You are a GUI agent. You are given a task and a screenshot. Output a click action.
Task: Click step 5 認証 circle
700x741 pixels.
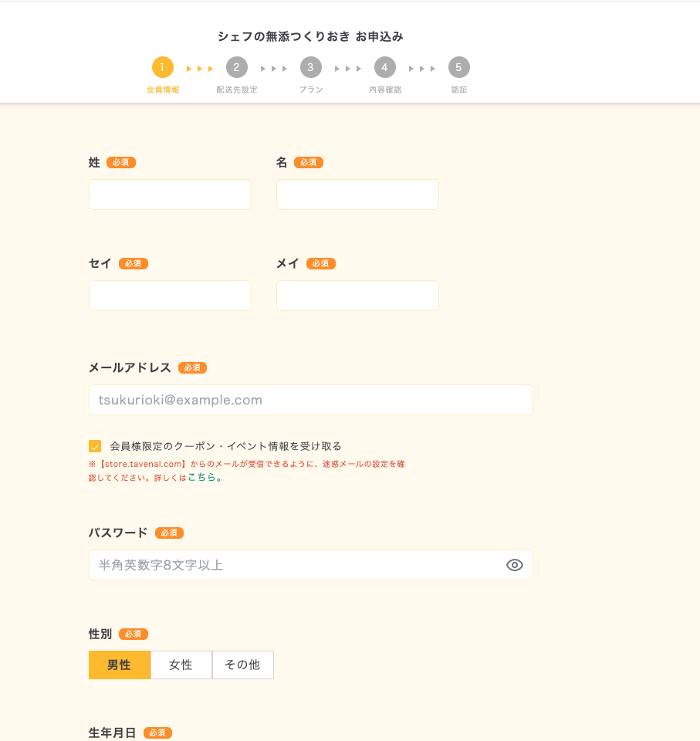459,68
